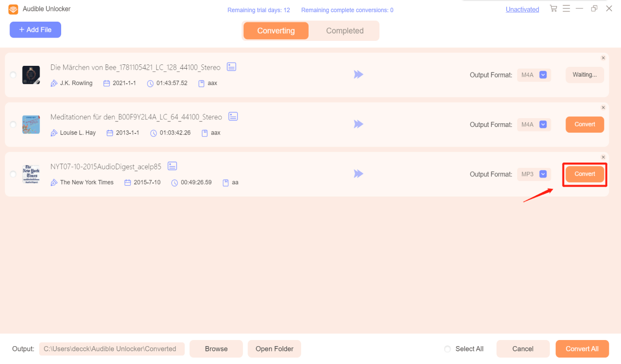Click clock icon next to 01:03:42.26
Image resolution: width=621 pixels, height=364 pixels.
tap(153, 133)
